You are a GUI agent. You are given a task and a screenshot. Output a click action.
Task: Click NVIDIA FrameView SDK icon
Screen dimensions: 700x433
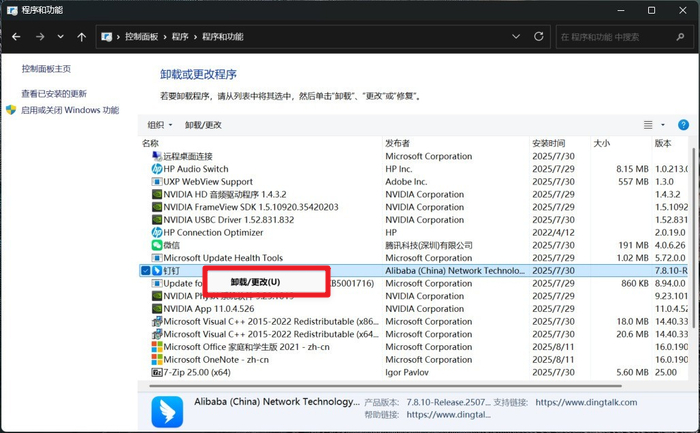(x=157, y=207)
